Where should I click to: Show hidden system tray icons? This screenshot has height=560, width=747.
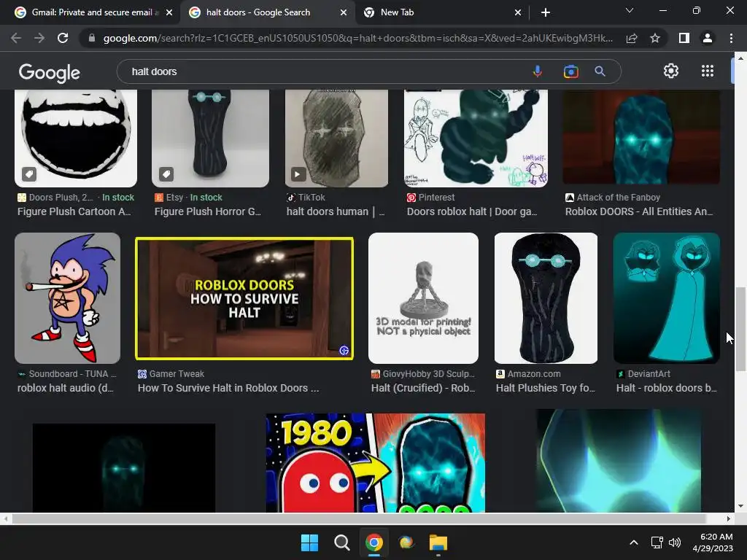[x=634, y=542]
